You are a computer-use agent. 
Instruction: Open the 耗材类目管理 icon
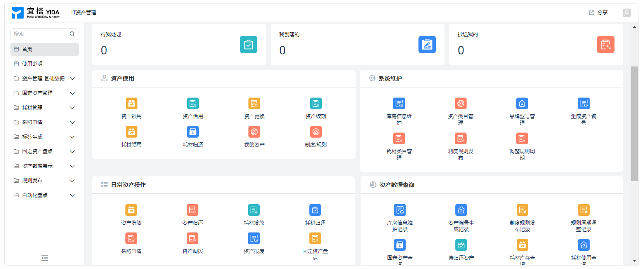(399, 138)
